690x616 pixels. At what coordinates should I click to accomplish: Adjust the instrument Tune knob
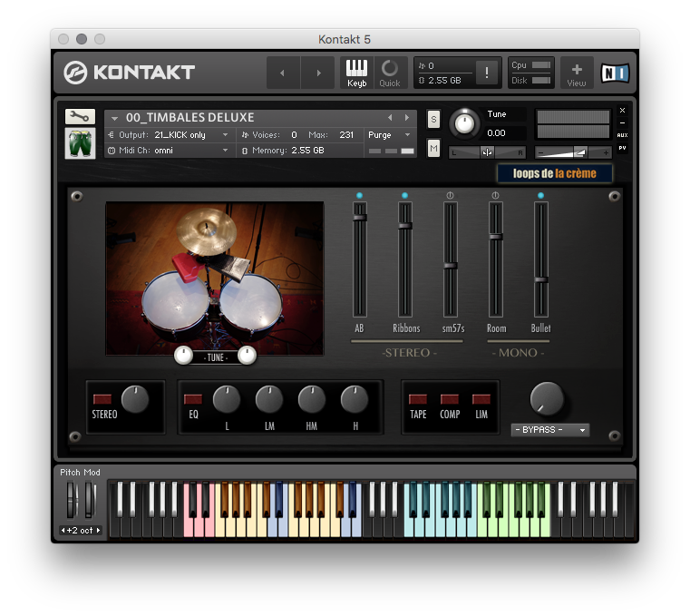tap(464, 123)
